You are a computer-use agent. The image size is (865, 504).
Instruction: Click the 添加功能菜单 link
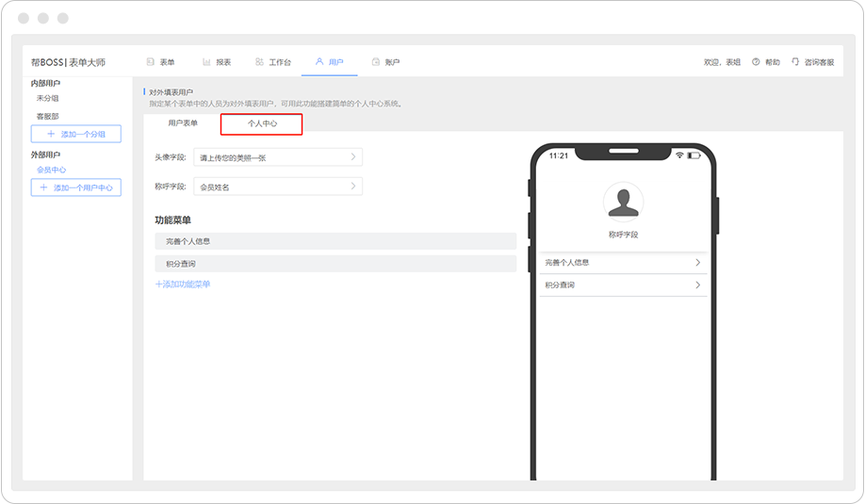pyautogui.click(x=183, y=284)
